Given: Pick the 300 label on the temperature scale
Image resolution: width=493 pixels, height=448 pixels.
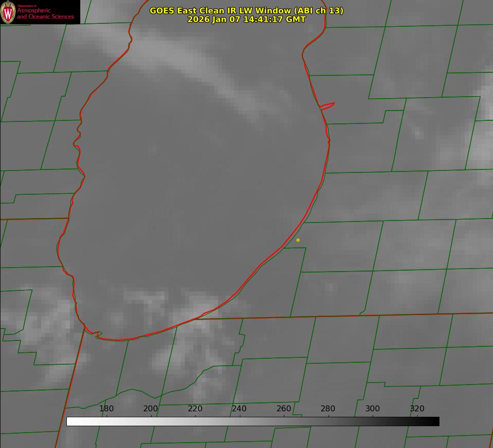Looking at the screenshot, I should click(372, 409).
